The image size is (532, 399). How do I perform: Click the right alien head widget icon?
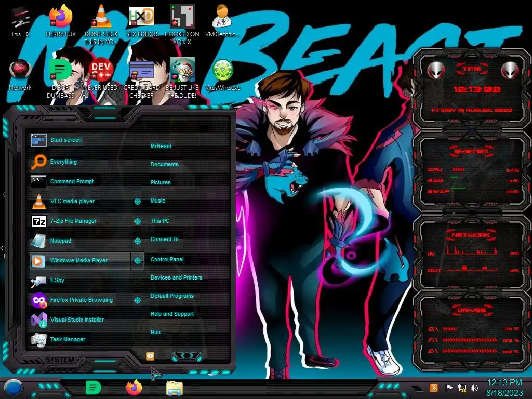[x=510, y=71]
